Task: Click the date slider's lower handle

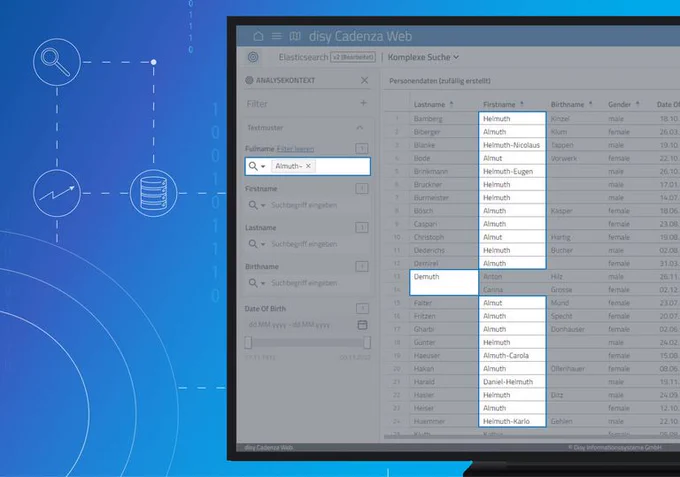Action: click(248, 343)
